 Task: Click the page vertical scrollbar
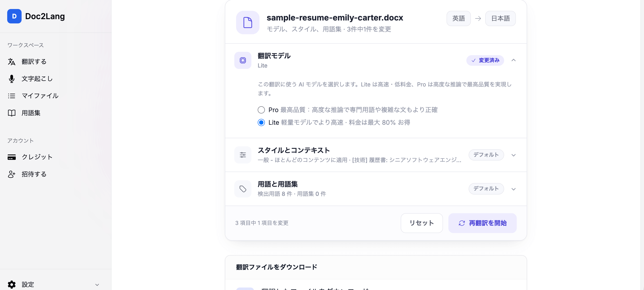[642, 145]
